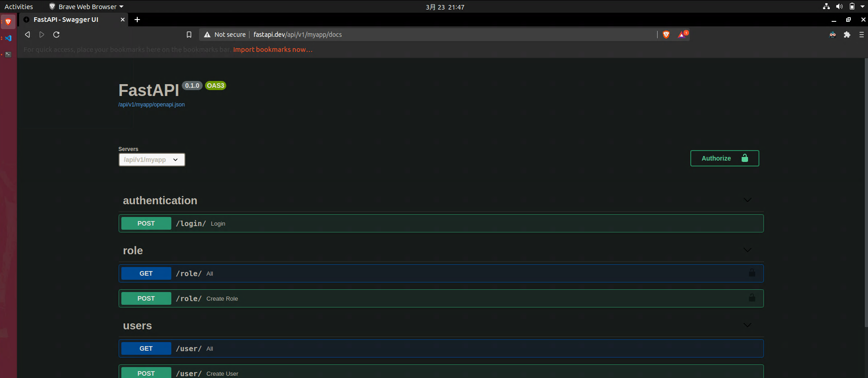This screenshot has height=378, width=868.
Task: Click the lock icon on POST /role/ row
Action: pyautogui.click(x=752, y=298)
